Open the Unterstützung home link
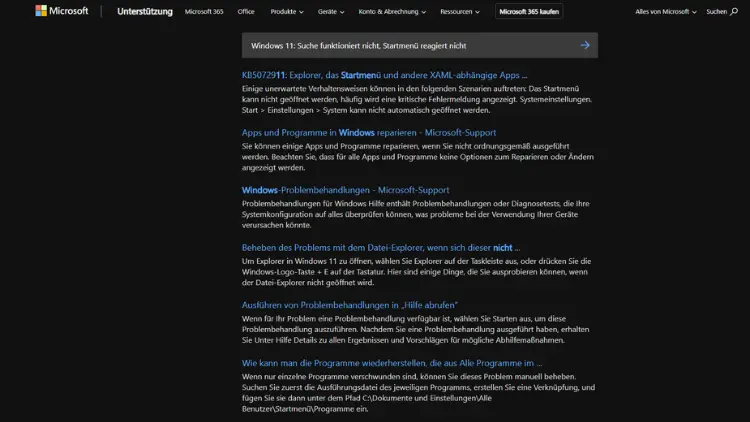750x422 pixels. pos(145,11)
